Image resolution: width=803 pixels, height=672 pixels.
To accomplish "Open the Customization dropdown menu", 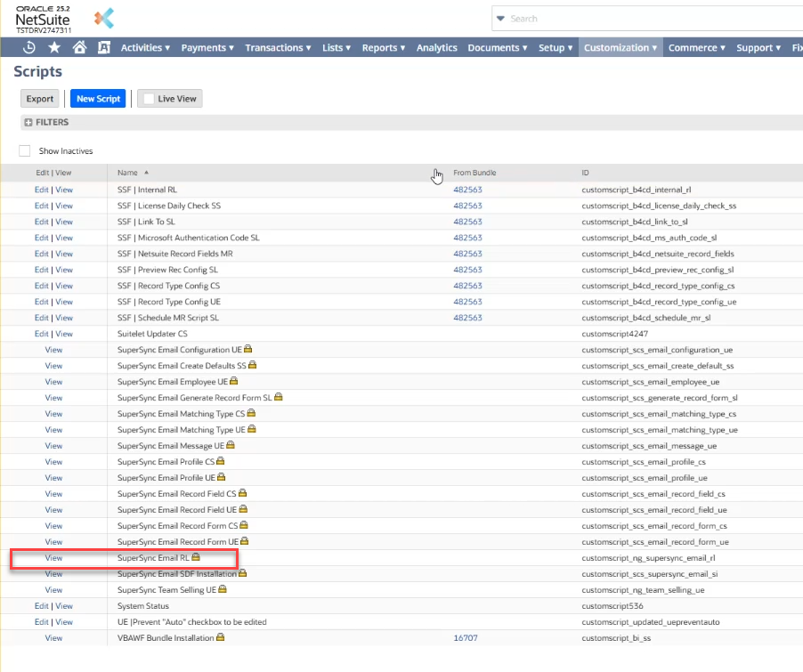I will click(x=620, y=48).
